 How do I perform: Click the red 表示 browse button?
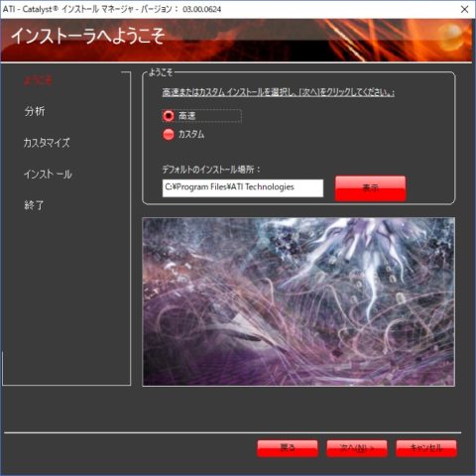(370, 187)
